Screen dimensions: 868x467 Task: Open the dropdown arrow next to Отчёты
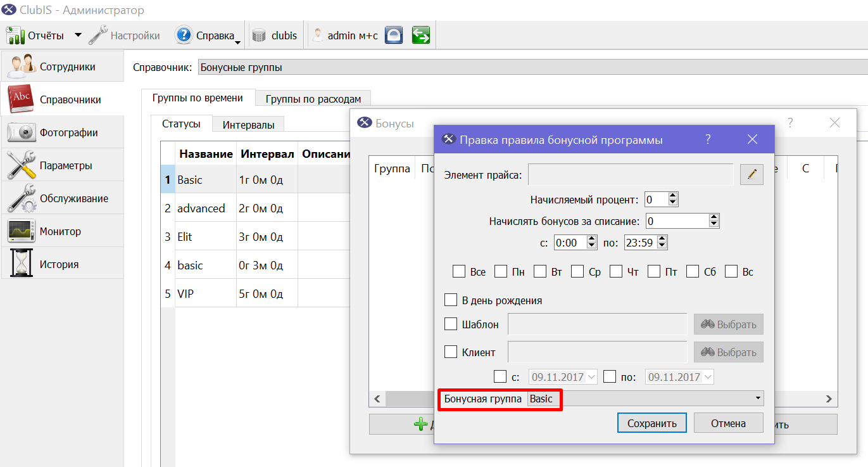click(78, 35)
